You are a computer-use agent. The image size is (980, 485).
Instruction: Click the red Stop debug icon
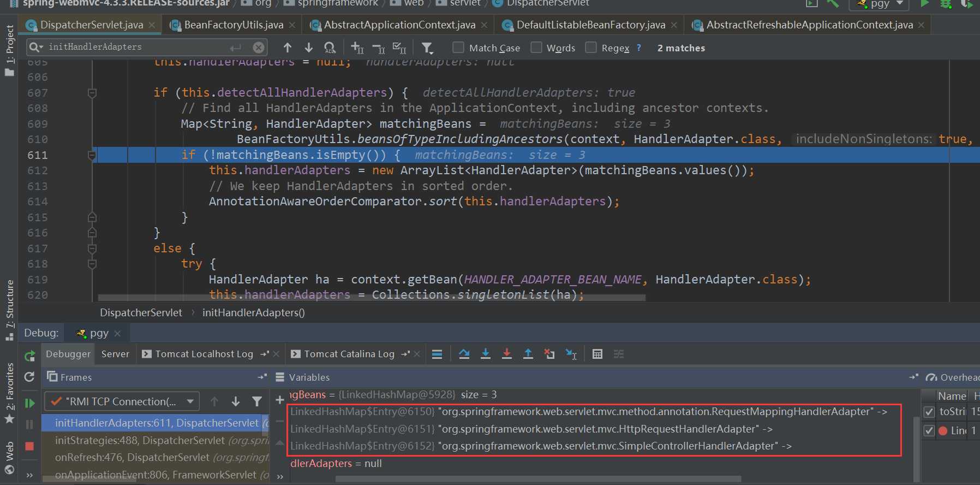point(29,446)
